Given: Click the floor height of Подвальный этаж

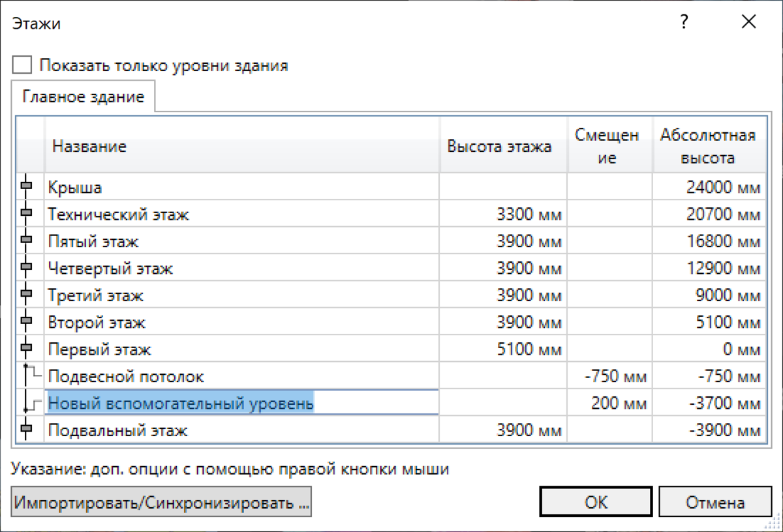Looking at the screenshot, I should [x=504, y=430].
